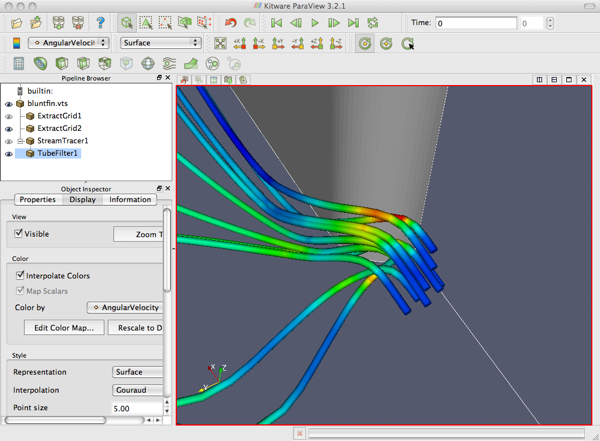Click the horizontal scrollbar of Object Inspector
Screen dimensions: 600x441
55,420
